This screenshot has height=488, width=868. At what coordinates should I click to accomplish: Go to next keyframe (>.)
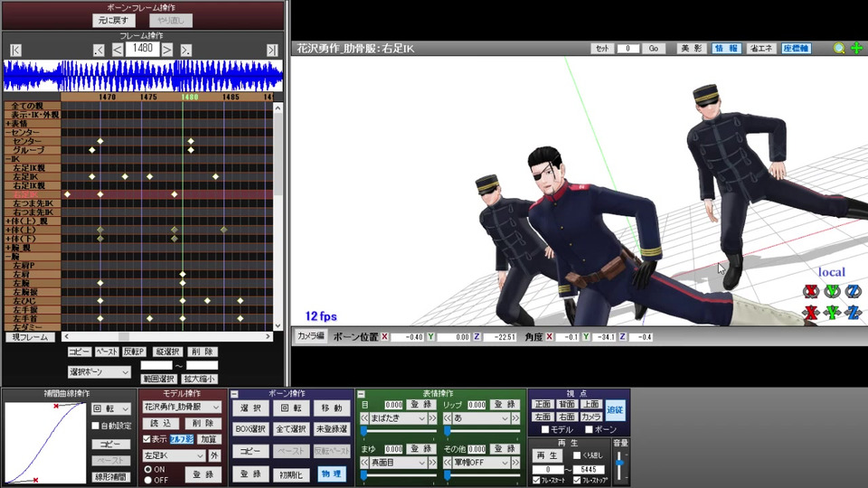pos(186,50)
